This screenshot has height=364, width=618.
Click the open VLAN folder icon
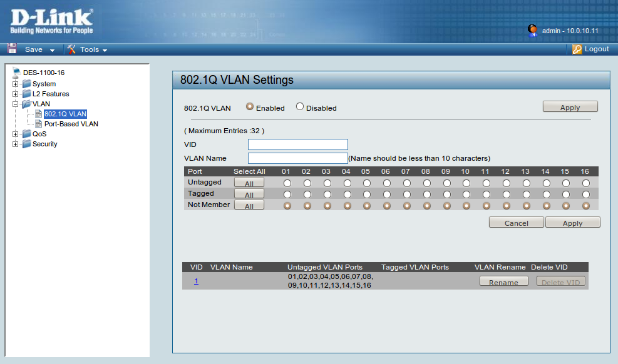[26, 104]
